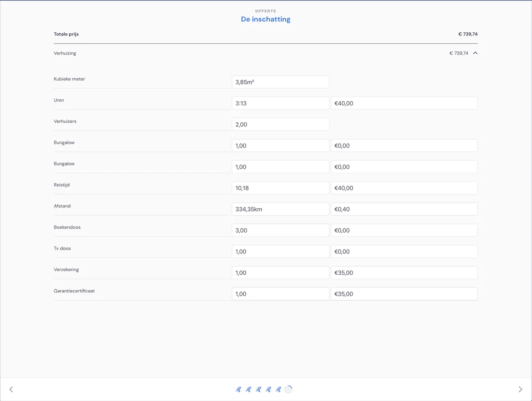
Task: Click the circular progress step indicator
Action: pos(289,389)
